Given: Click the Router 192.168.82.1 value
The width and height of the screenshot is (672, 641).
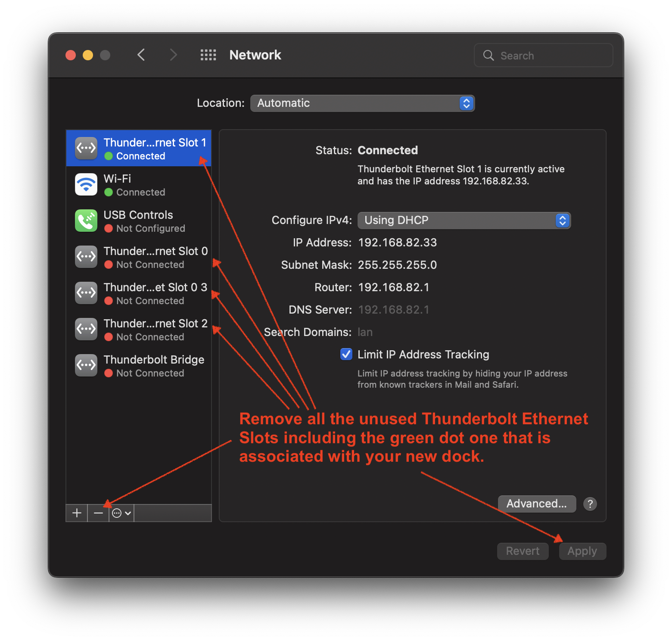Looking at the screenshot, I should [394, 287].
